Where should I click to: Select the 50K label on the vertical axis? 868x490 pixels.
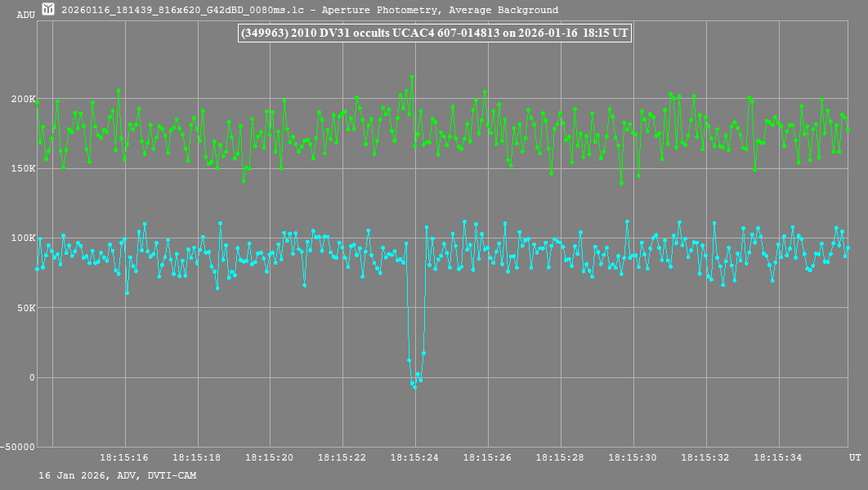[x=25, y=309]
